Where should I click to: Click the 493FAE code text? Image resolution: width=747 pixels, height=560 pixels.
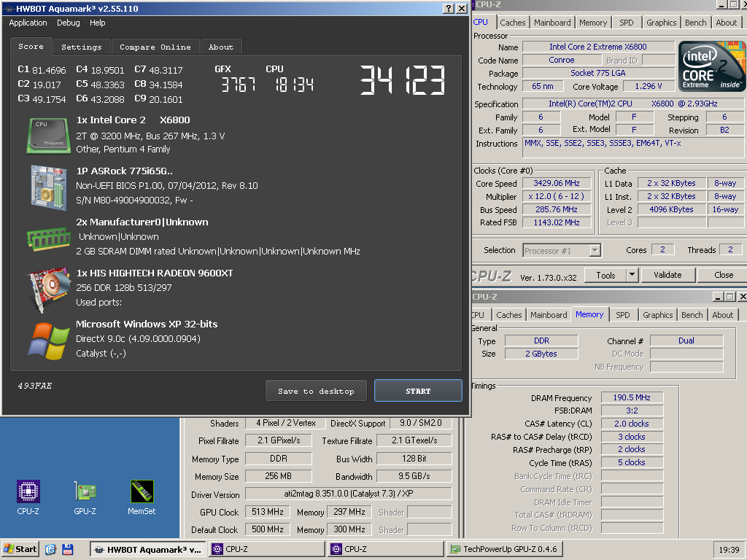[x=35, y=386]
